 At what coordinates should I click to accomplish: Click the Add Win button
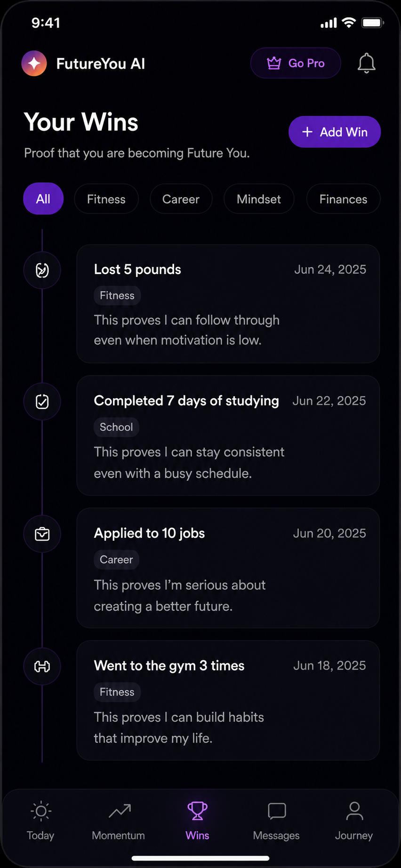[335, 132]
